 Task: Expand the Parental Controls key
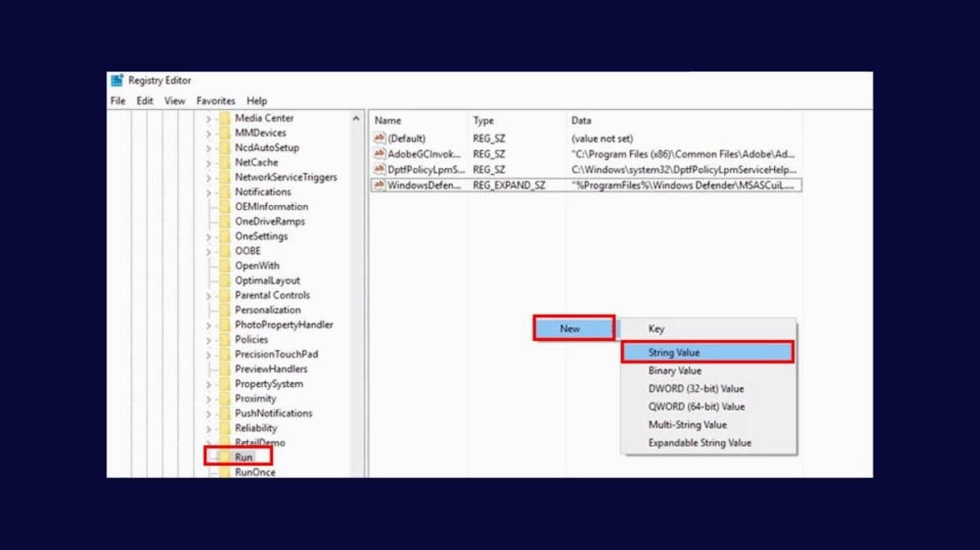pos(209,296)
